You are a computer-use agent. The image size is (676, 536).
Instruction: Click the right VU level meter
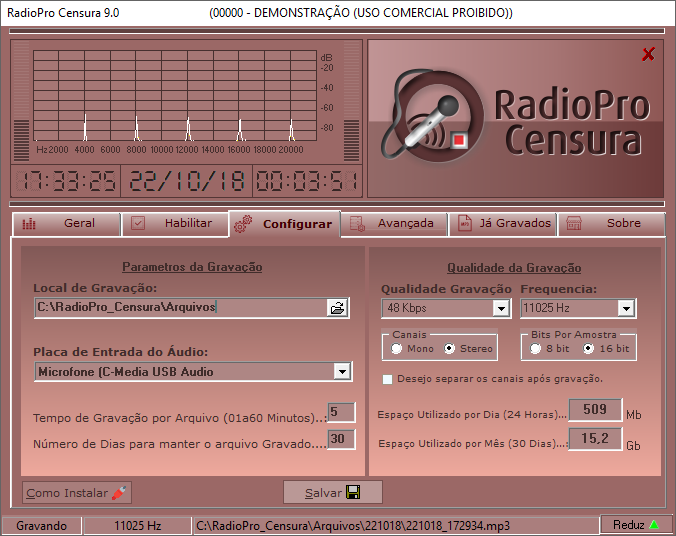click(351, 101)
